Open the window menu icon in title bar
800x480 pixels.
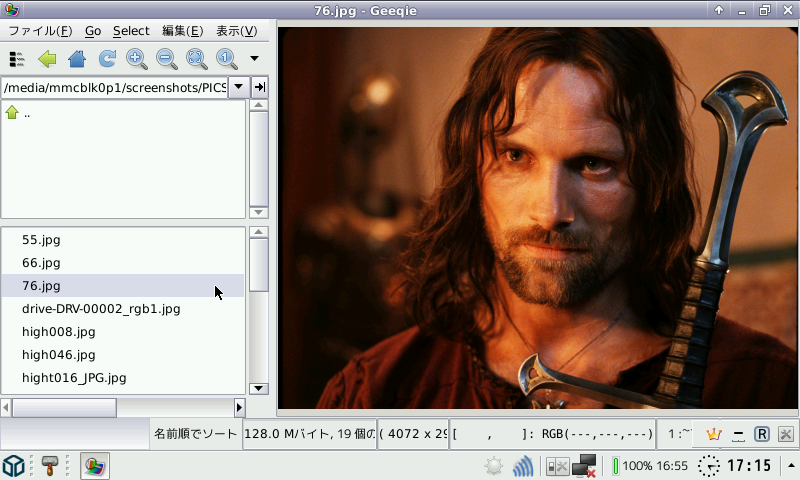point(11,10)
